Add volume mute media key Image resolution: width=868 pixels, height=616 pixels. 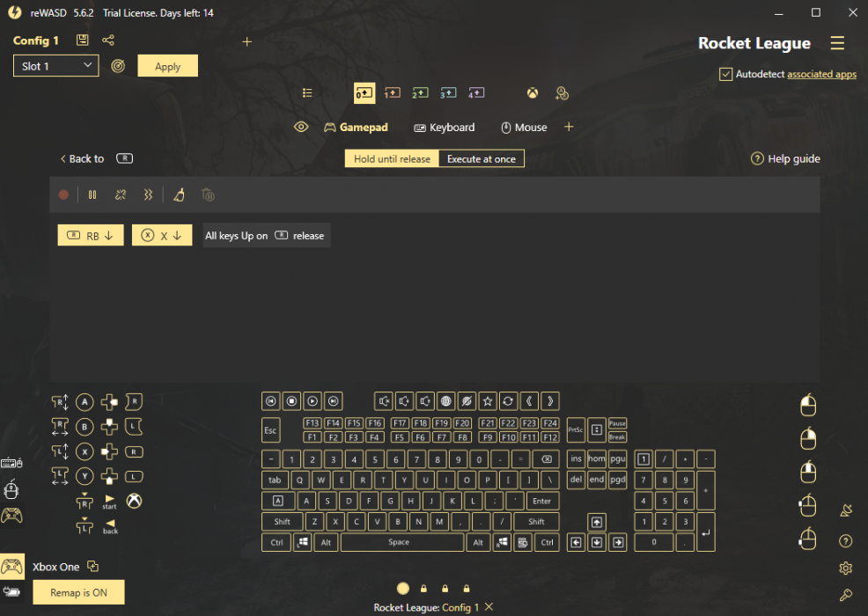[383, 400]
